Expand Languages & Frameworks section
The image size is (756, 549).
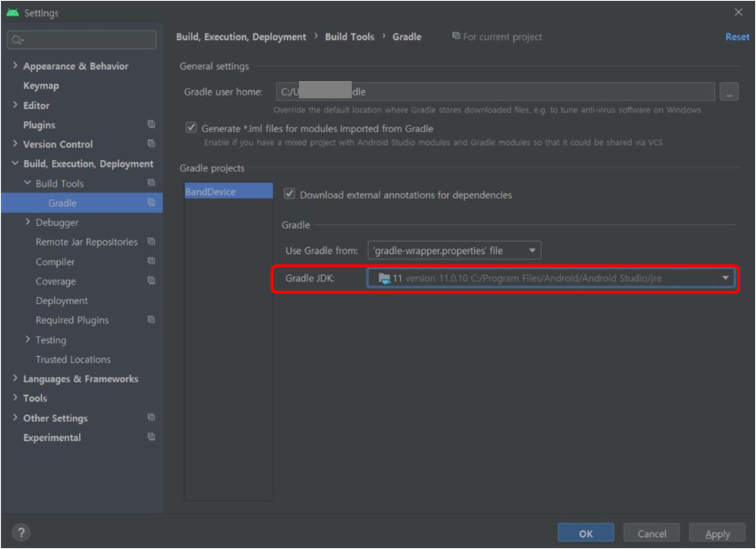(x=15, y=379)
